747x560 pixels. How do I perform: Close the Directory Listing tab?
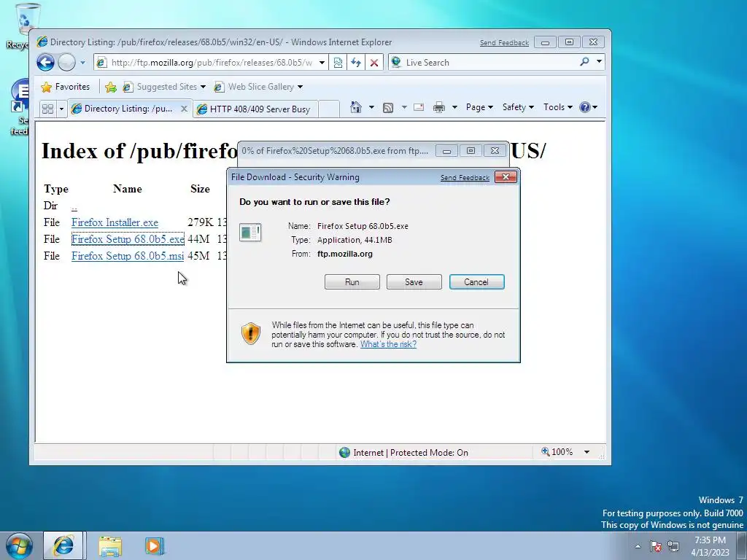click(184, 109)
